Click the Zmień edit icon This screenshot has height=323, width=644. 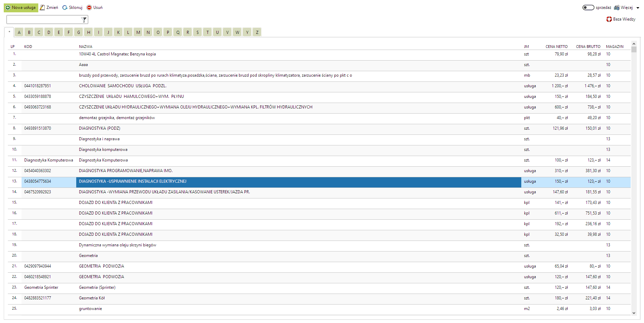(x=42, y=8)
